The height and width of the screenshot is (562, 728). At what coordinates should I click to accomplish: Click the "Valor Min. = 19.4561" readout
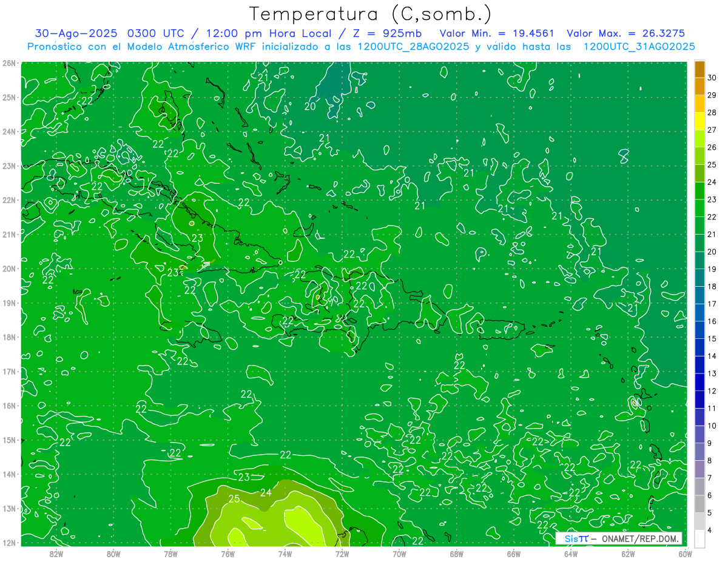(497, 33)
